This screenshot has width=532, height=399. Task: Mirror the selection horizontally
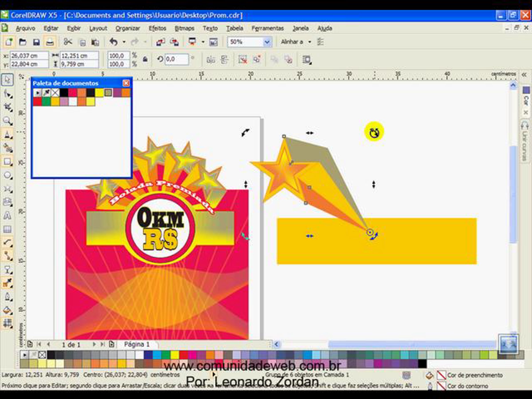(211, 59)
